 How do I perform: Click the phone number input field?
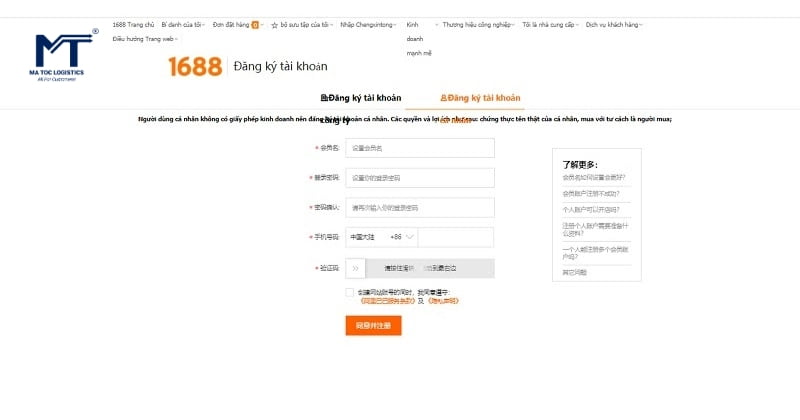(x=456, y=237)
